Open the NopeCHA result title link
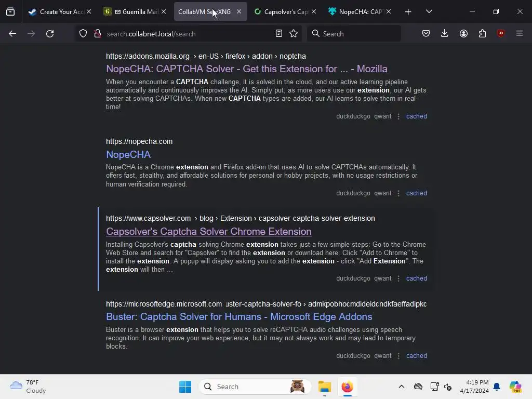 (128, 154)
